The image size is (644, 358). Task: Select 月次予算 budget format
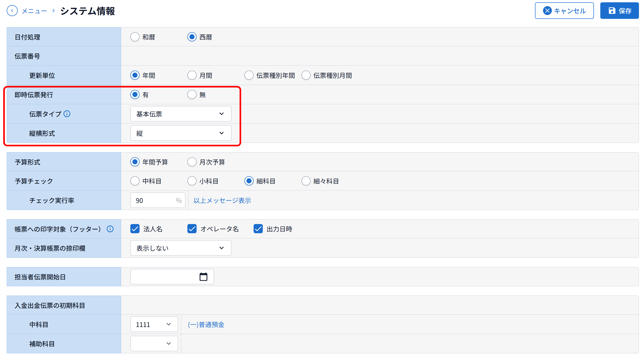coord(192,162)
